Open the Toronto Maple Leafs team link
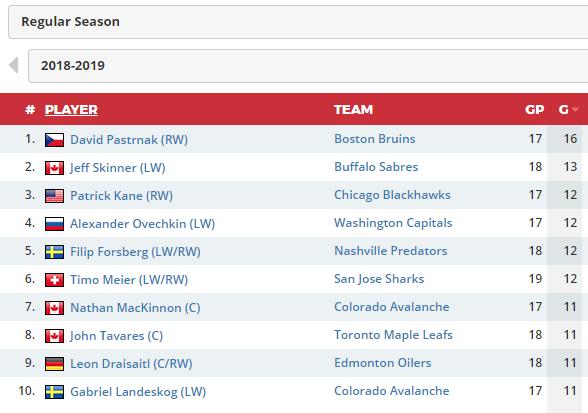 tap(393, 335)
